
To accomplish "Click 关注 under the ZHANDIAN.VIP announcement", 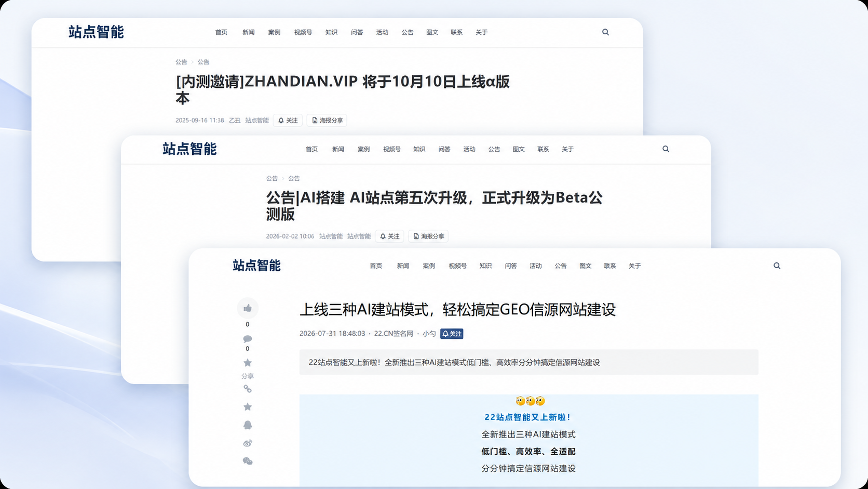I will pyautogui.click(x=288, y=121).
